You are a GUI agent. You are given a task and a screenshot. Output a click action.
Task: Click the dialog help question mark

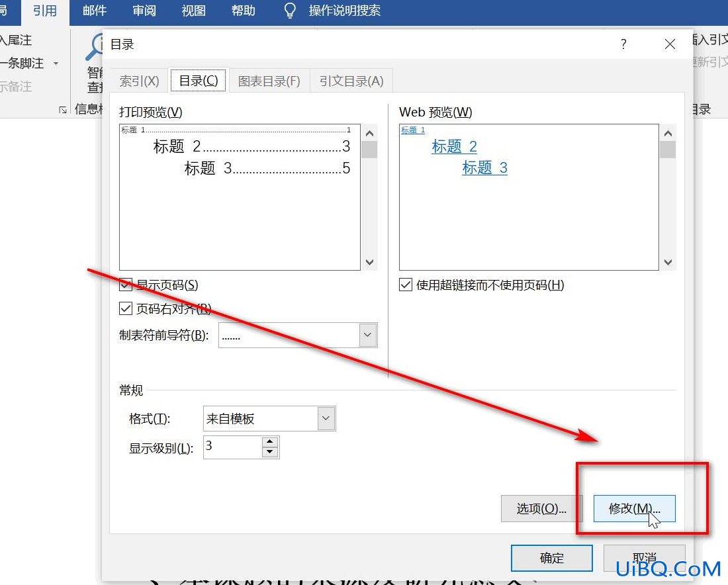point(623,44)
